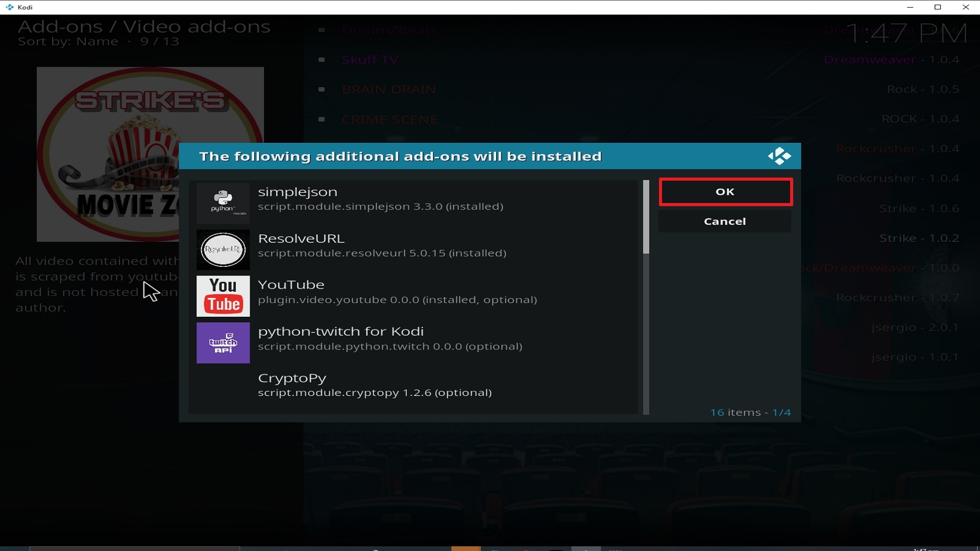Screen dimensions: 980x551
Task: Click the OK button in the dialog
Action: [x=725, y=192]
